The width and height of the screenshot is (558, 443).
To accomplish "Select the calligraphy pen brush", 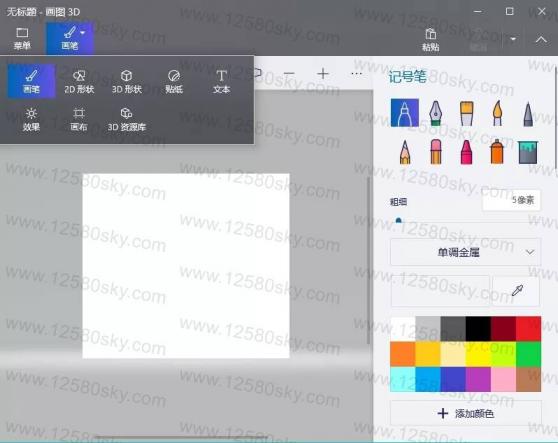I will 435,113.
